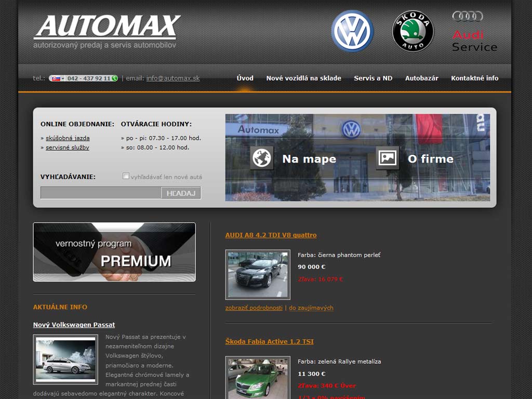Screen dimensions: 532x399
Task: Open the Škoda Auto logo
Action: click(x=413, y=31)
